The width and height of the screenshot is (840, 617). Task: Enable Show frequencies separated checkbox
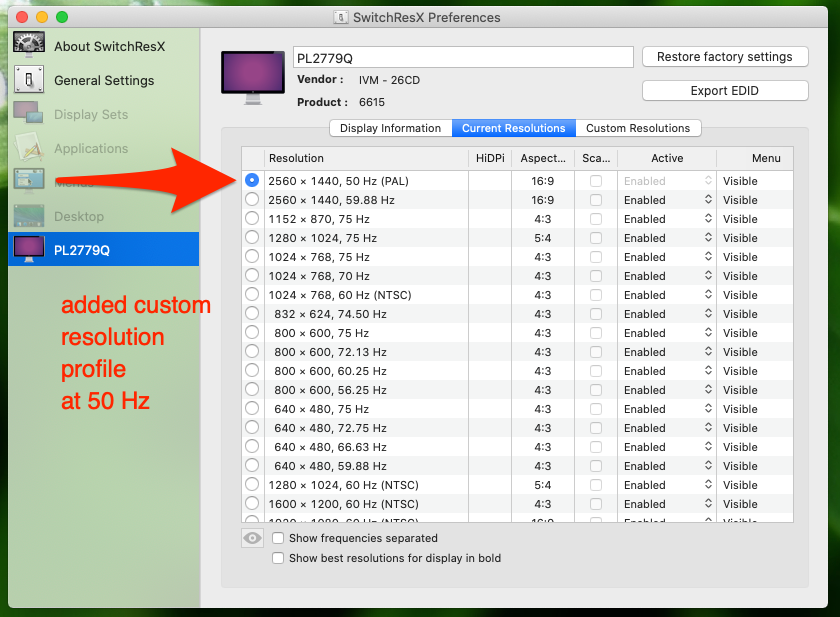click(x=278, y=538)
